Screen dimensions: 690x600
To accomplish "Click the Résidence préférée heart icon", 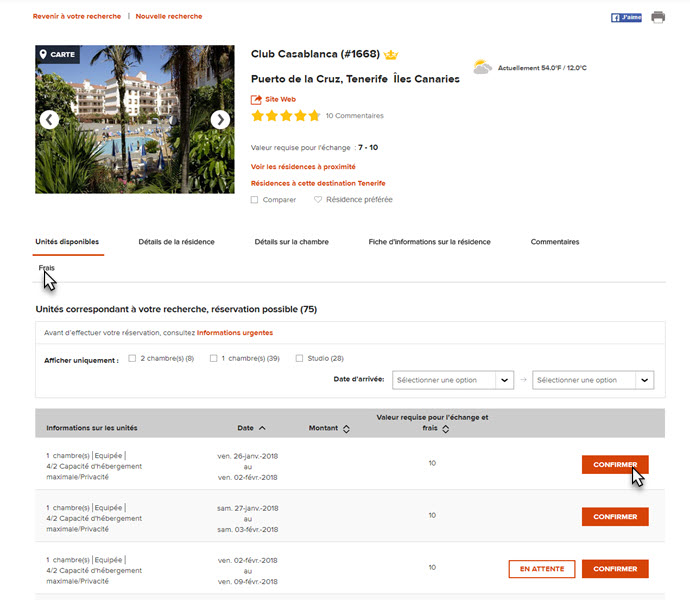I will pyautogui.click(x=318, y=199).
